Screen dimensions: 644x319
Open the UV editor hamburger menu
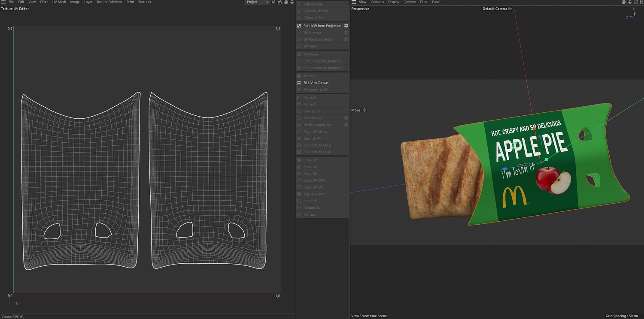(x=3, y=2)
